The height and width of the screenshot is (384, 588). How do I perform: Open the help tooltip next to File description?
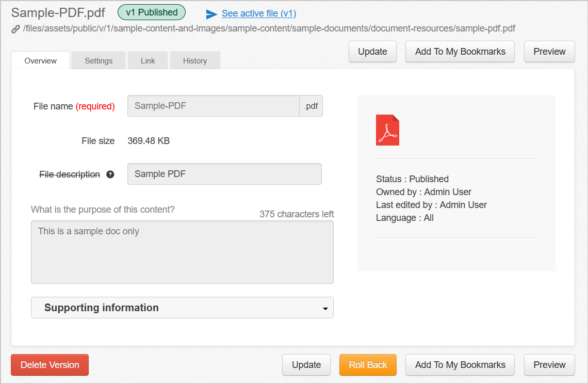pyautogui.click(x=110, y=174)
